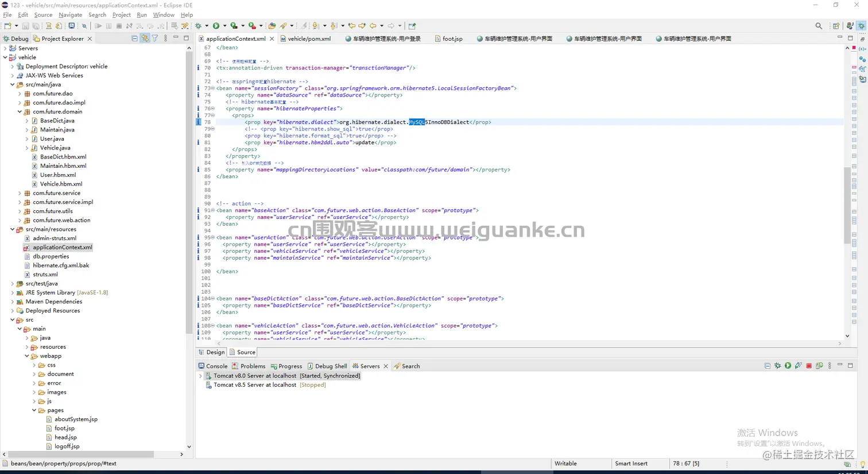Switch to the Design tab of XML editor
This screenshot has width=868, height=474.
pos(211,352)
